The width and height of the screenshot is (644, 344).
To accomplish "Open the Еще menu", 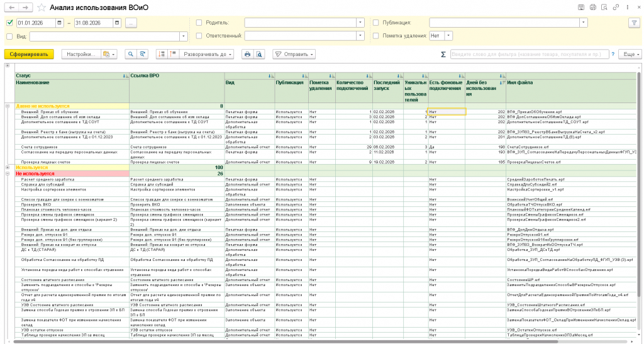I will pos(631,54).
